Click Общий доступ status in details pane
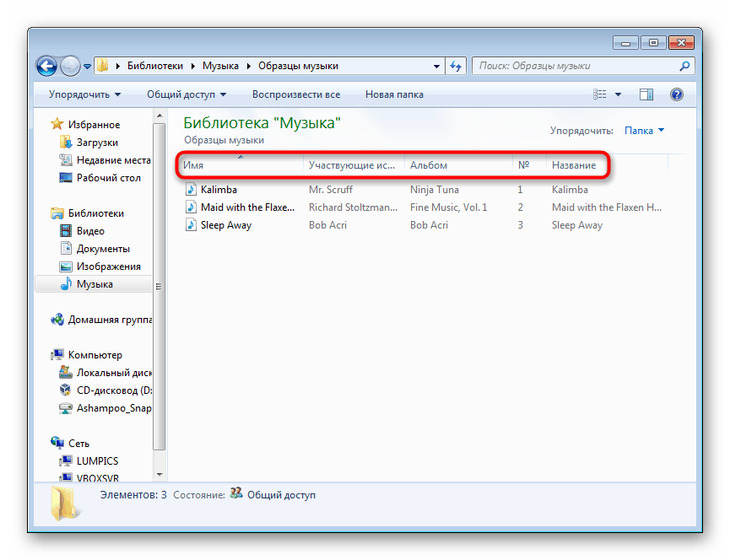This screenshot has height=560, width=730. click(281, 495)
